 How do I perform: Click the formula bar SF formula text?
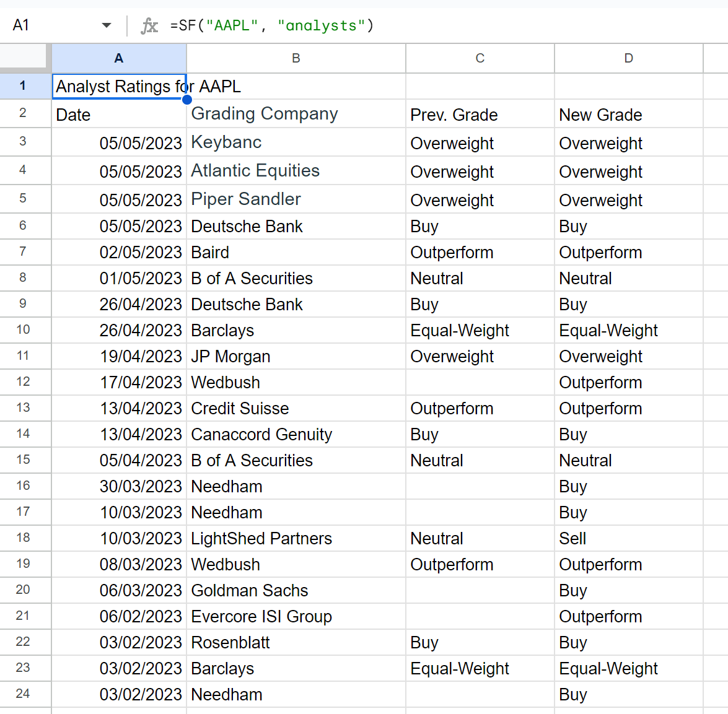(272, 25)
